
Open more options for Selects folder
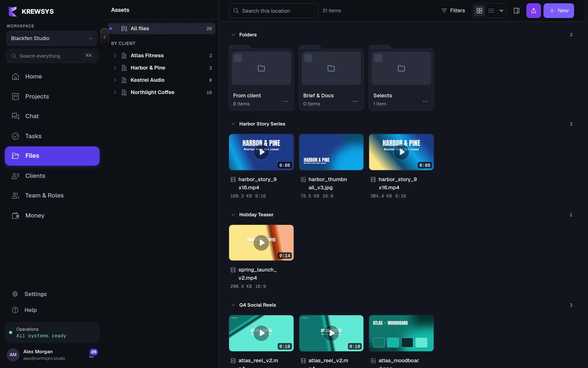(x=425, y=101)
